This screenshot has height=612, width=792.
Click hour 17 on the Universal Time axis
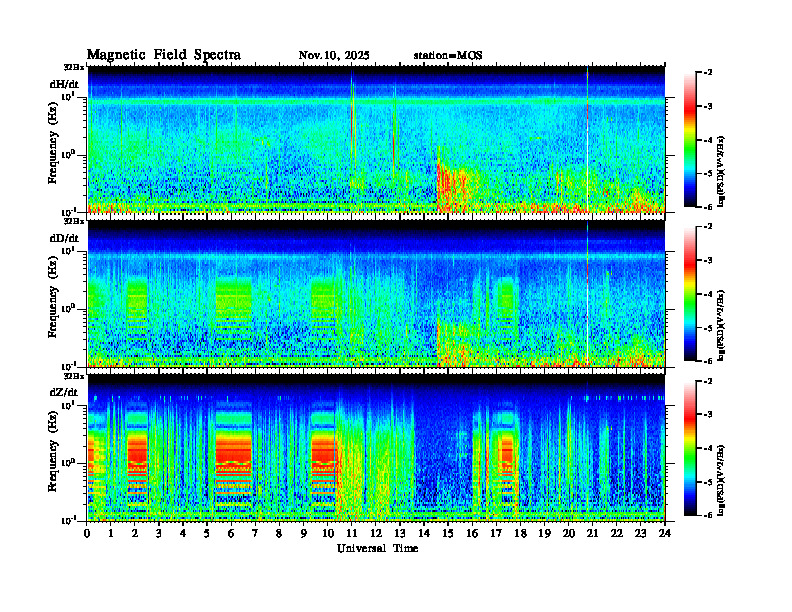pyautogui.click(x=496, y=533)
